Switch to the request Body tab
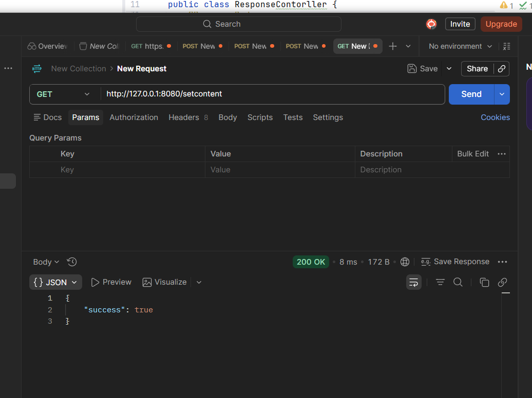This screenshot has height=398, width=532. click(227, 117)
